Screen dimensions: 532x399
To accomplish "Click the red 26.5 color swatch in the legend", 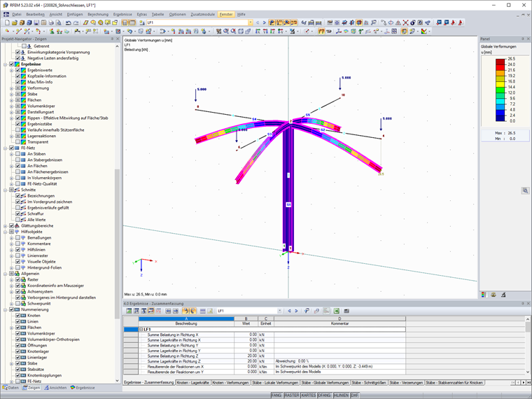I will pyautogui.click(x=500, y=62).
